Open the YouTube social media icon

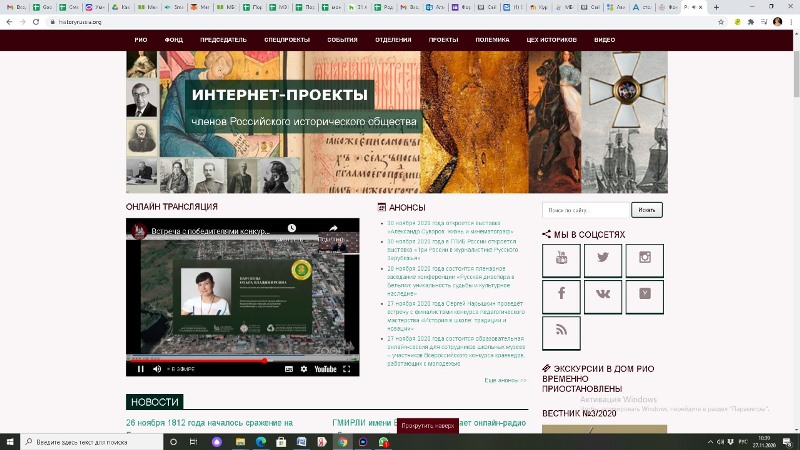click(561, 260)
